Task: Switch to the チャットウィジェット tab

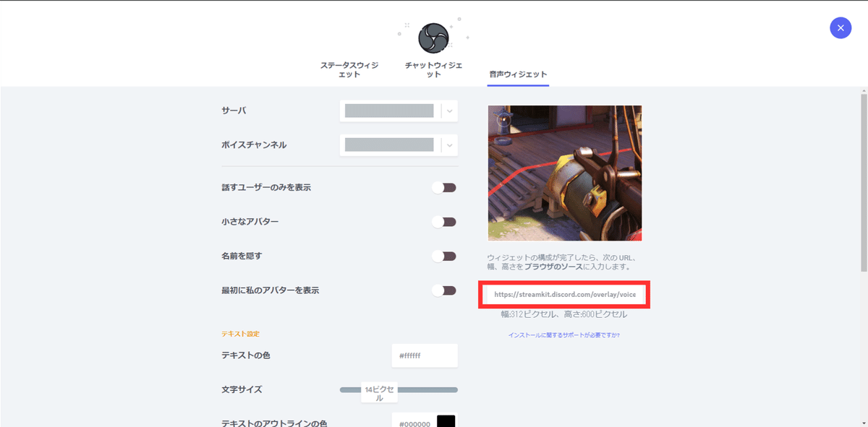Action: [x=433, y=69]
